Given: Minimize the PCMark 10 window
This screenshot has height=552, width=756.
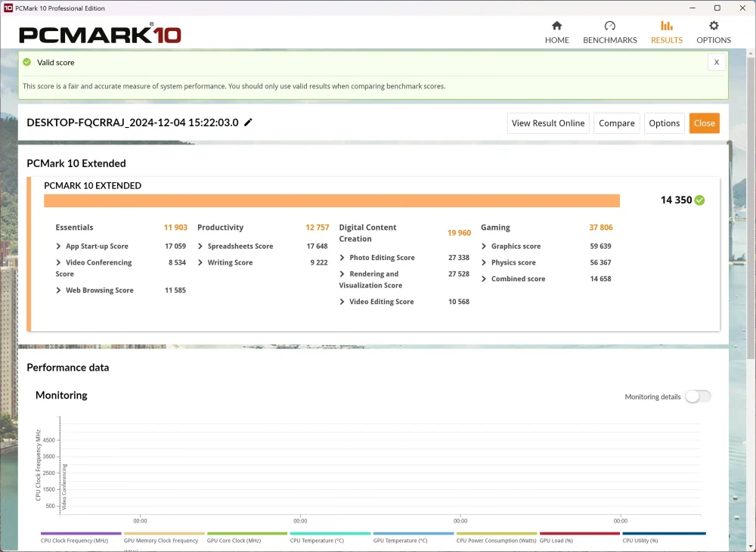Looking at the screenshot, I should [x=692, y=8].
